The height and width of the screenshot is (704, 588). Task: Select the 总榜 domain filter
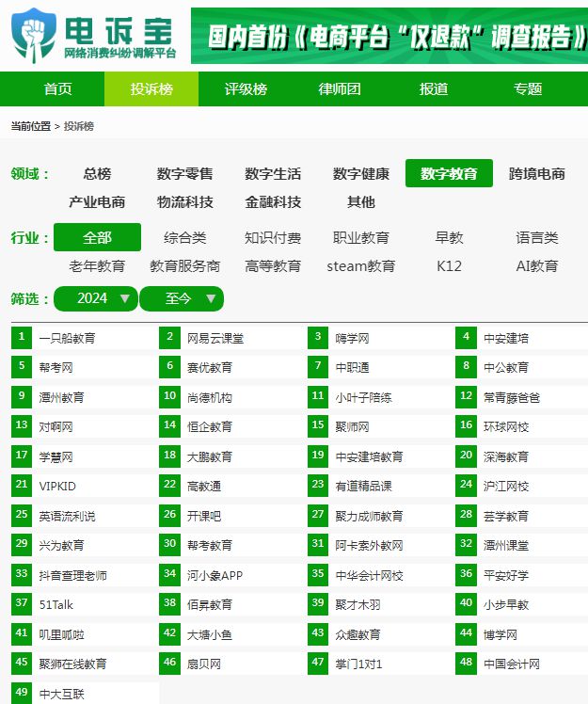point(97,173)
